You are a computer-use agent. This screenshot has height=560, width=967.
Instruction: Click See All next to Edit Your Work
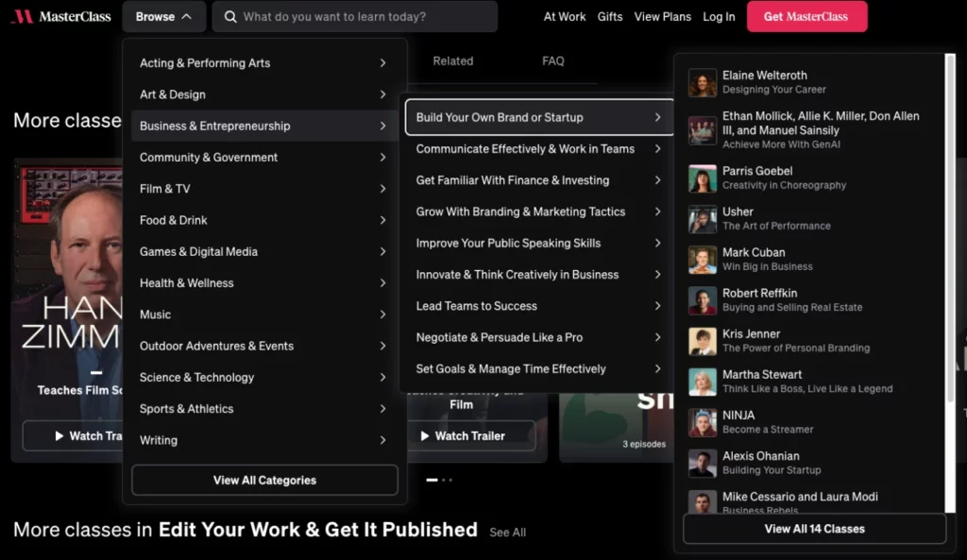coord(507,533)
